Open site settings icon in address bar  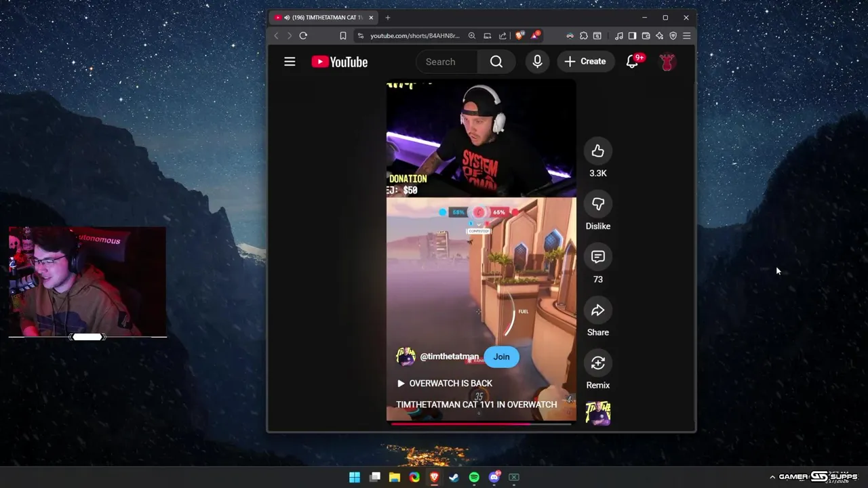(x=361, y=36)
